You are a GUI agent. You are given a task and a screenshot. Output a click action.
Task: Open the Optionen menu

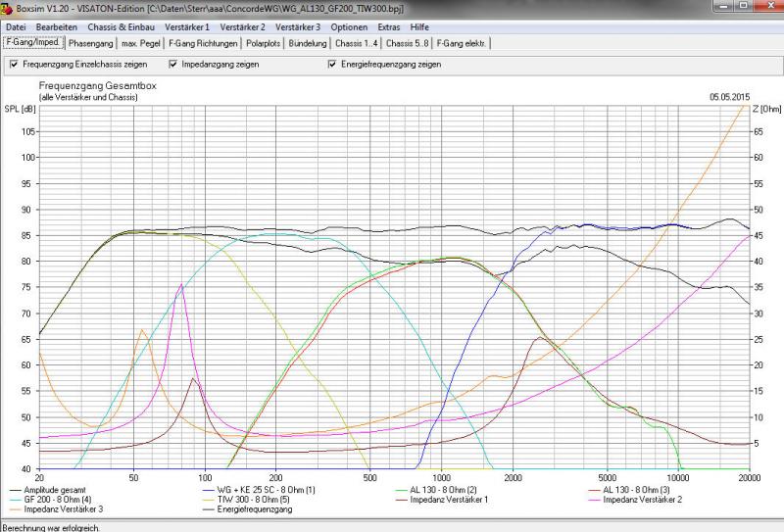(350, 26)
